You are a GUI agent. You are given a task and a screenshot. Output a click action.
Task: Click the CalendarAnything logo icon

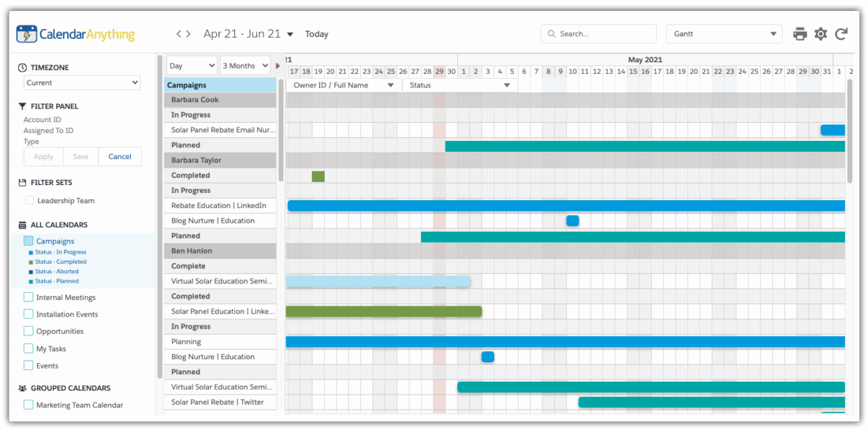(x=27, y=33)
